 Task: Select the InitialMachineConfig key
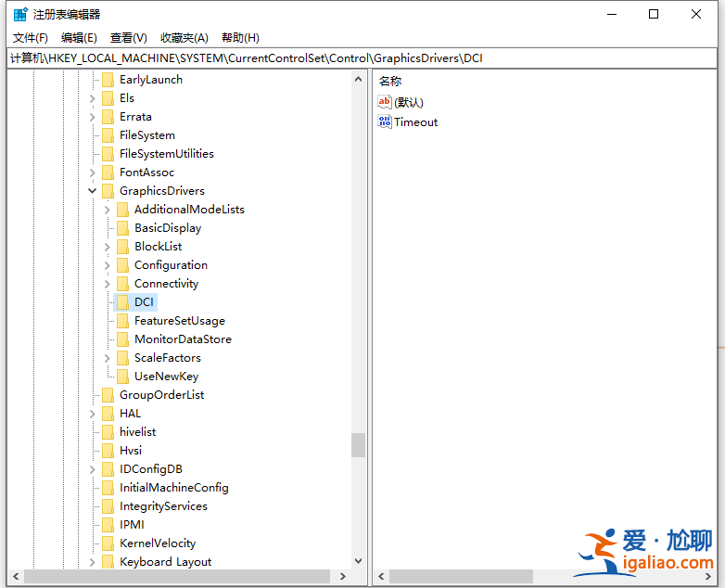click(x=174, y=488)
